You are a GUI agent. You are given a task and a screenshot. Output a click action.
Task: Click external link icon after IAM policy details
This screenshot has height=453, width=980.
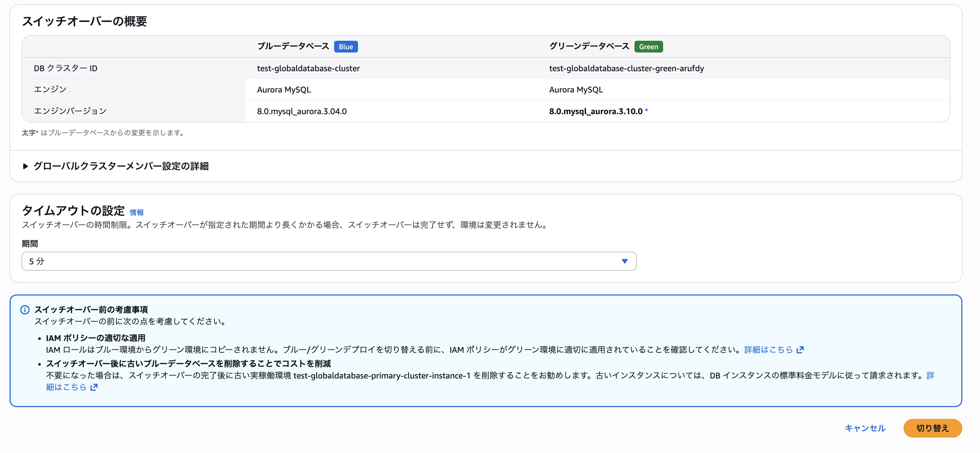800,349
